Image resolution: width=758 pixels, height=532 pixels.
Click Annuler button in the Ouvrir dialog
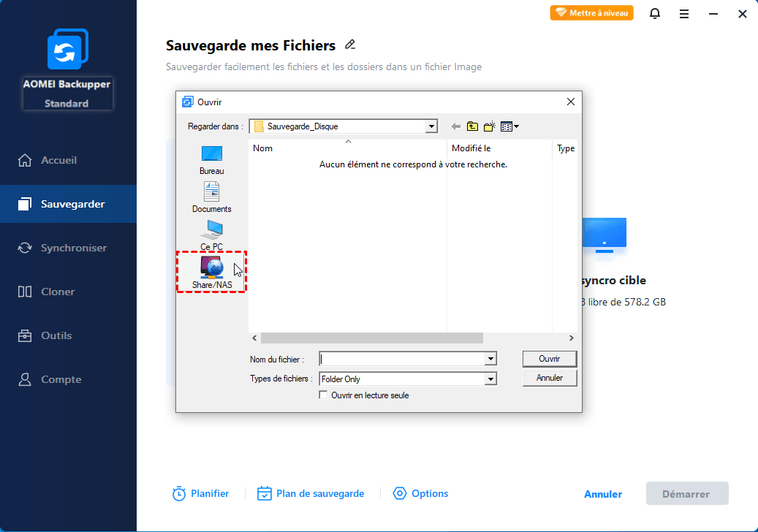[x=550, y=378]
